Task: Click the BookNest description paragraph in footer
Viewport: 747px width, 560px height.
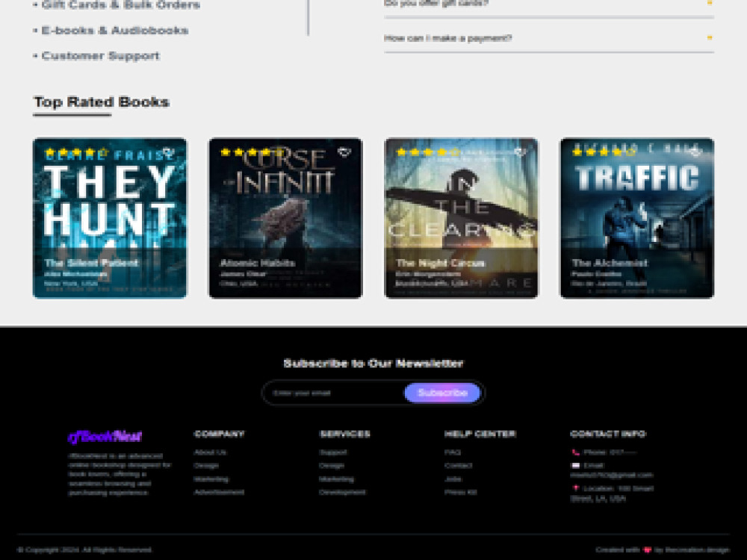Action: 119,474
